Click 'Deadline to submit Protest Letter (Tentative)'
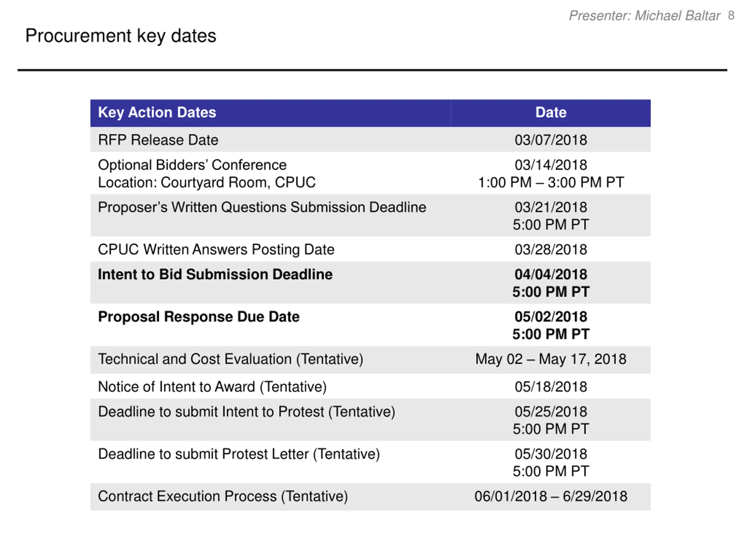Image resolution: width=747 pixels, height=560 pixels. coord(239,454)
